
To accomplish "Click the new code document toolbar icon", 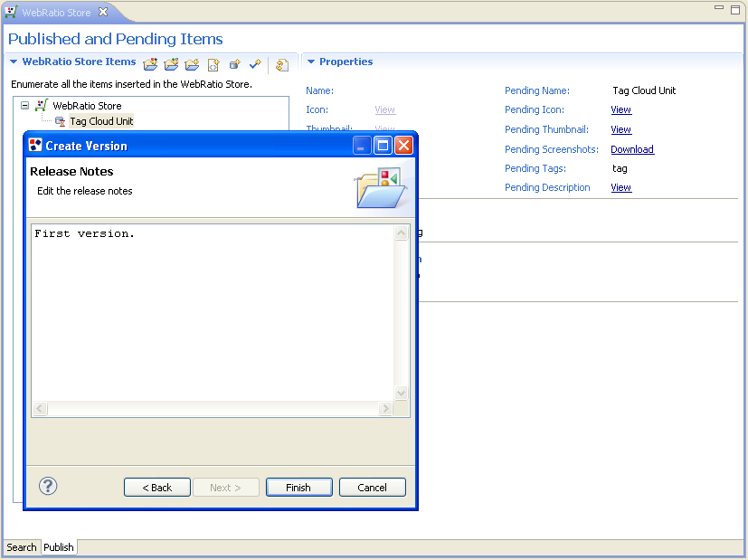I will pyautogui.click(x=213, y=64).
